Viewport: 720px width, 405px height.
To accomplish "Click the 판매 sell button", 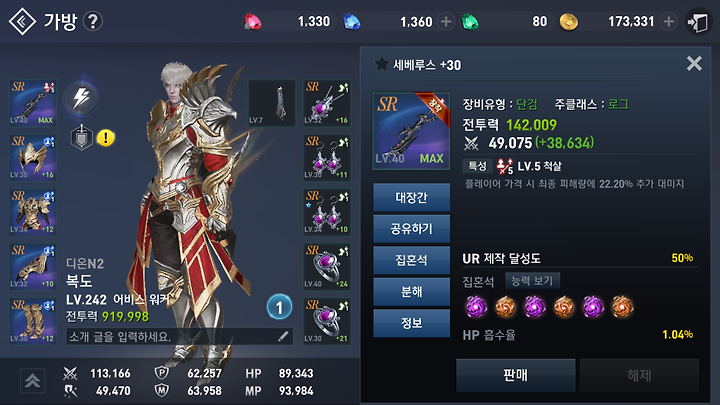I will click(516, 375).
